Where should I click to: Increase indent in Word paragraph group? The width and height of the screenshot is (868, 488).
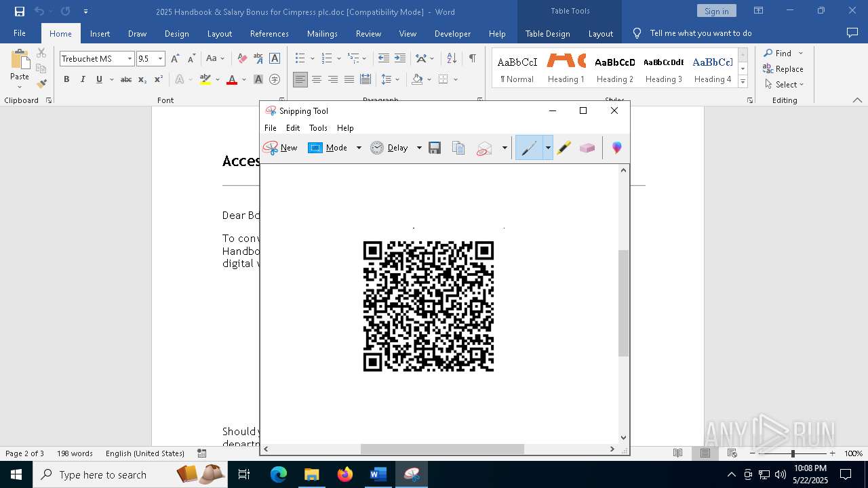tap(400, 58)
